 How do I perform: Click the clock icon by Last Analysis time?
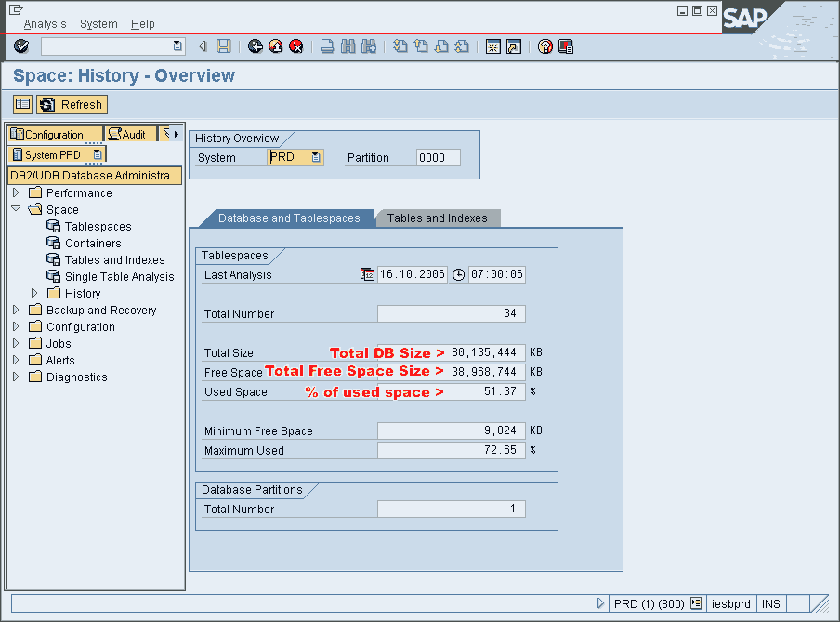click(x=459, y=274)
